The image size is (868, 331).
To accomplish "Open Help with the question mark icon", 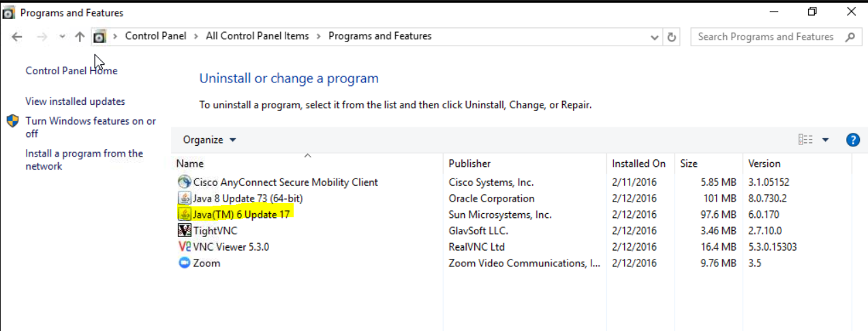I will click(853, 140).
